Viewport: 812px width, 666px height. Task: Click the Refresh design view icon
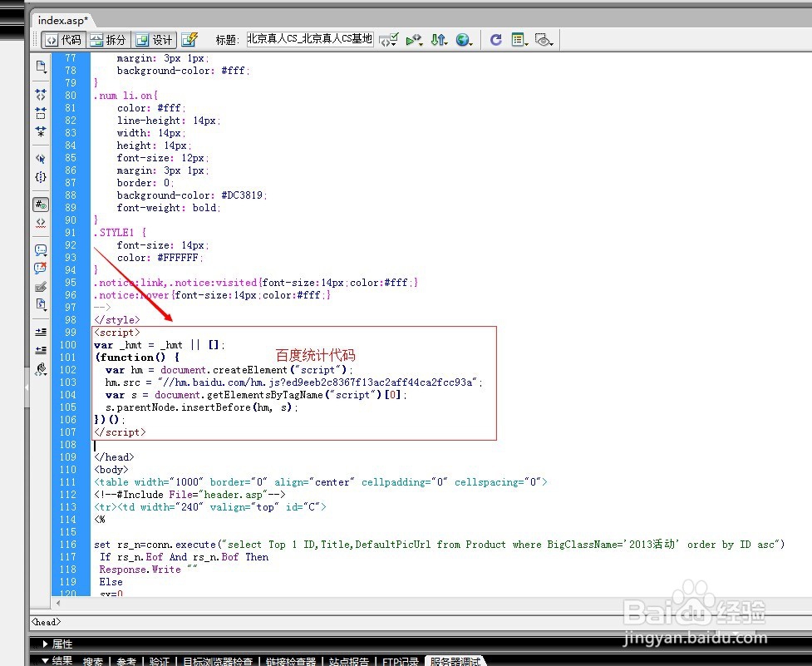point(495,40)
